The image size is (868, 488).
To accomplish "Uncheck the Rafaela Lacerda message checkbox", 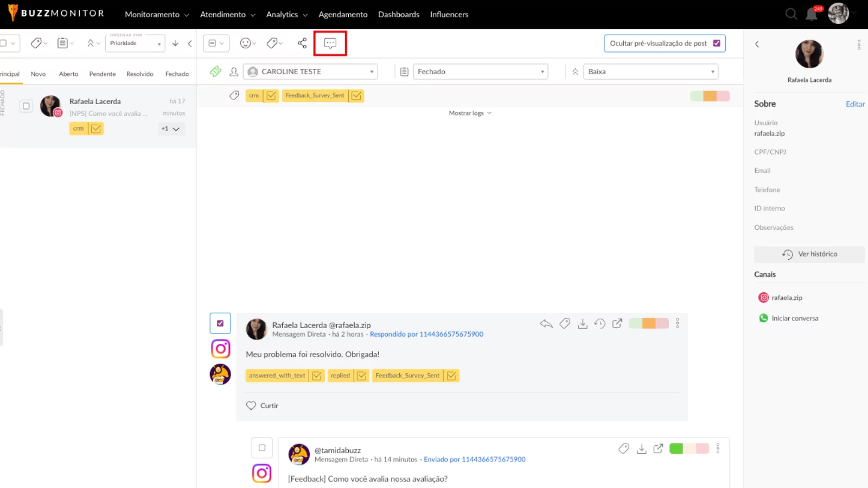I will click(220, 323).
